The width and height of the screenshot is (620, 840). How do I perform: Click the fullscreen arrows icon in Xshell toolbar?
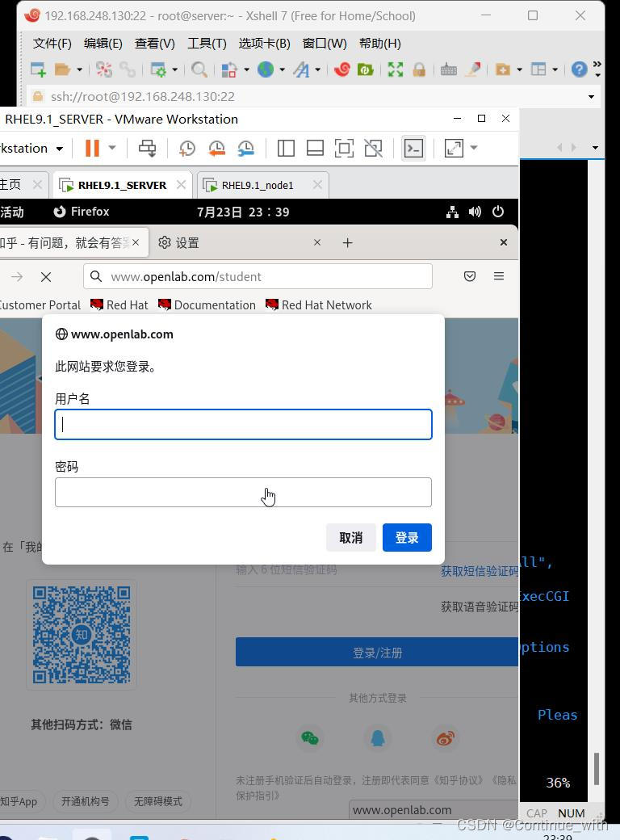pyautogui.click(x=395, y=69)
